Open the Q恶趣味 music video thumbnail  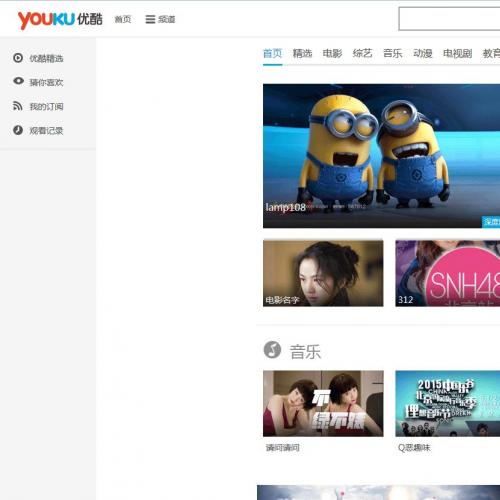[x=448, y=403]
